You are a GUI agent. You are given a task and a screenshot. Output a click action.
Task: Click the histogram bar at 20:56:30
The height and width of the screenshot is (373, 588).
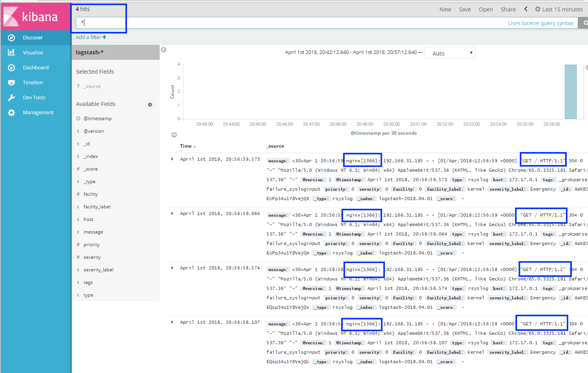[570, 92]
